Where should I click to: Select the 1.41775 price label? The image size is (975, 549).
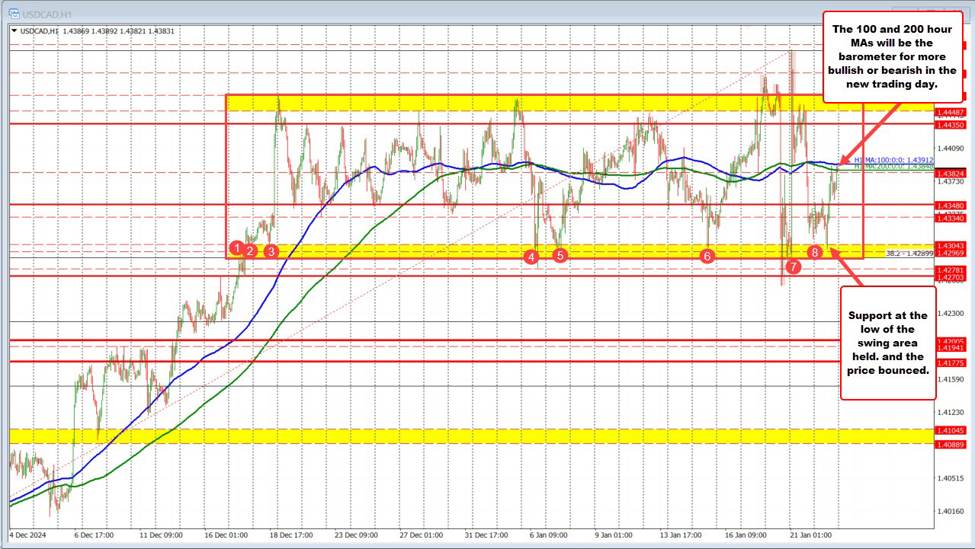[950, 362]
